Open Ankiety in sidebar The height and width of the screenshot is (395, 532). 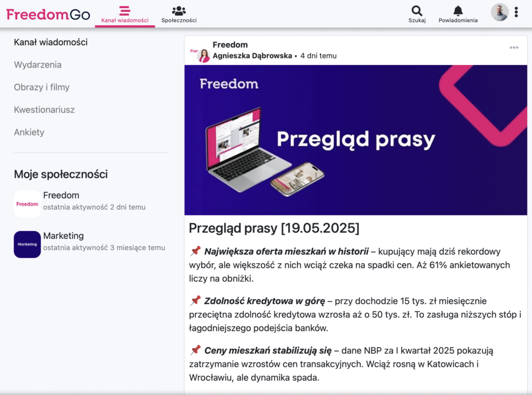29,132
